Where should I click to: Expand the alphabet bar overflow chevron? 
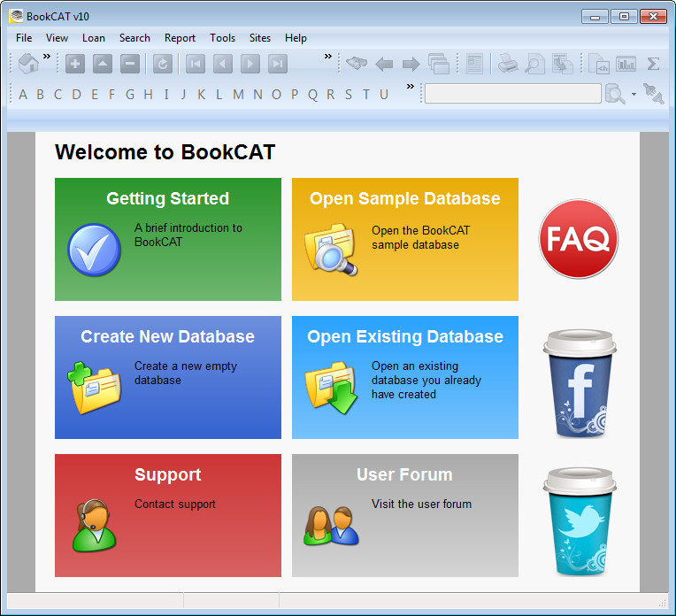(411, 87)
